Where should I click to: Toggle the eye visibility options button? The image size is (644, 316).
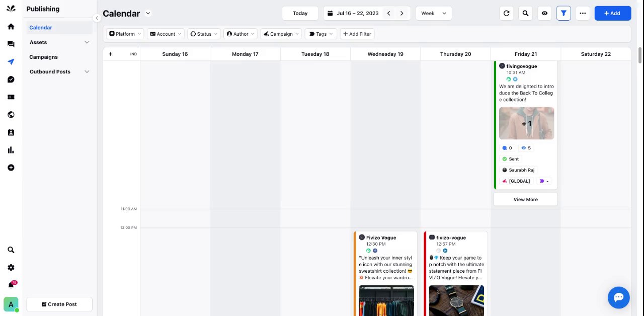[x=544, y=13]
